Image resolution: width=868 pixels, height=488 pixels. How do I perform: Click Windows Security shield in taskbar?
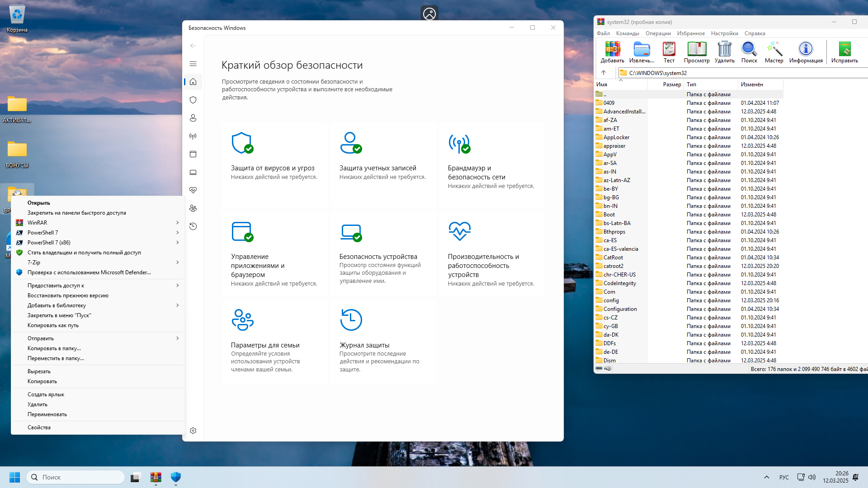[x=176, y=477]
